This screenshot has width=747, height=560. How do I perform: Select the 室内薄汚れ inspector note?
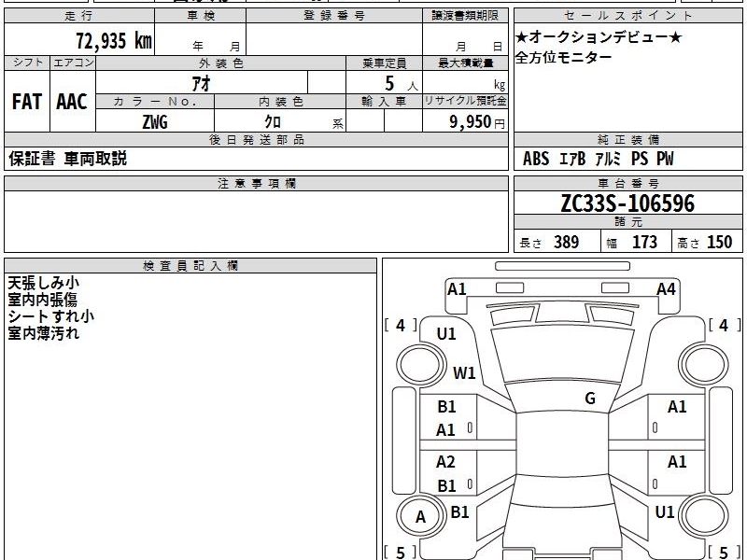pyautogui.click(x=43, y=333)
